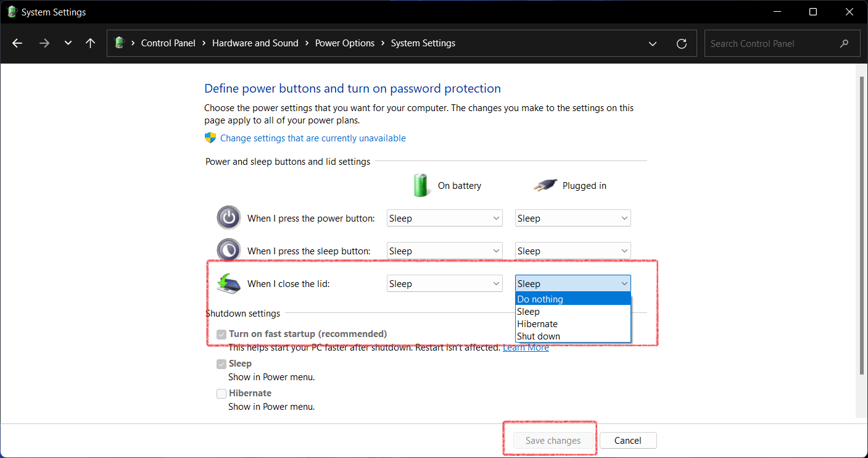This screenshot has width=868, height=458.
Task: Select Sleep option in open list
Action: pyautogui.click(x=573, y=312)
